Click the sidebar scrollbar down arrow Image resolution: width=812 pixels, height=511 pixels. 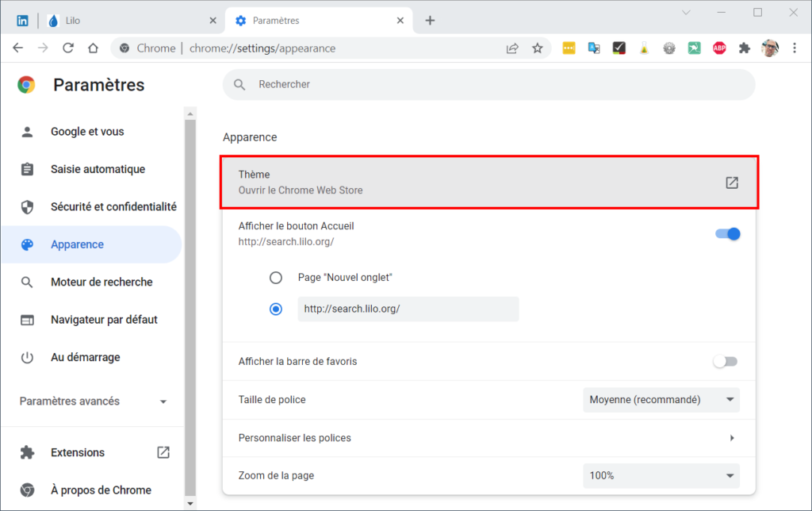coord(190,503)
